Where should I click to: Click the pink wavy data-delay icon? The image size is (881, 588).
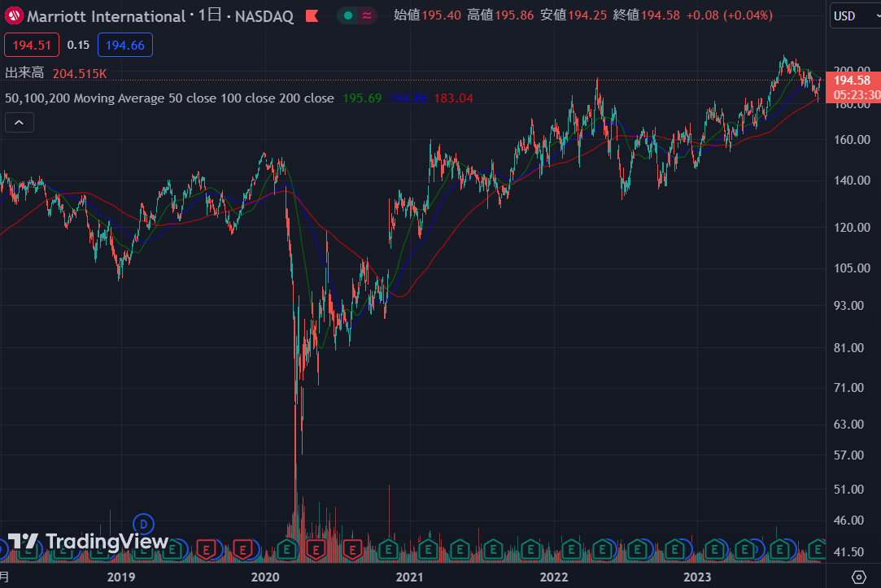(x=367, y=15)
